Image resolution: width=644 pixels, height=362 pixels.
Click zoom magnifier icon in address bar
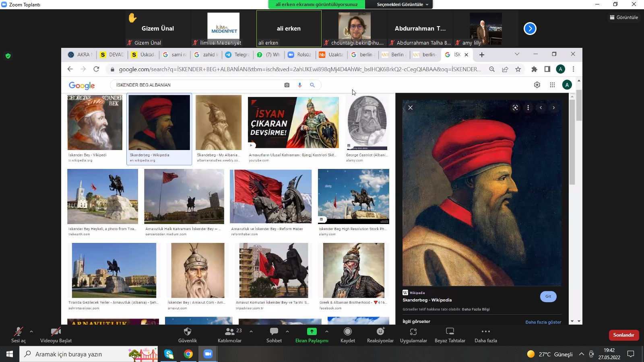[x=492, y=69]
